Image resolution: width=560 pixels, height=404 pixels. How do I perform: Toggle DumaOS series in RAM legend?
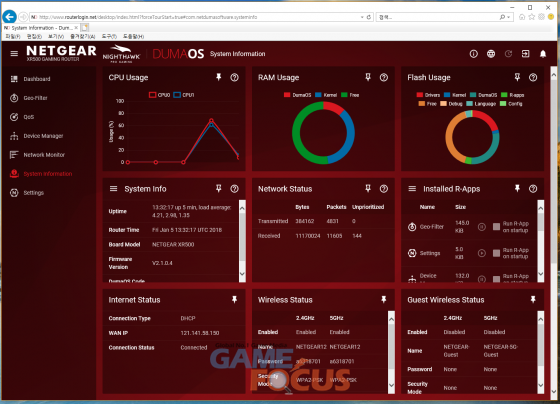pyautogui.click(x=298, y=95)
